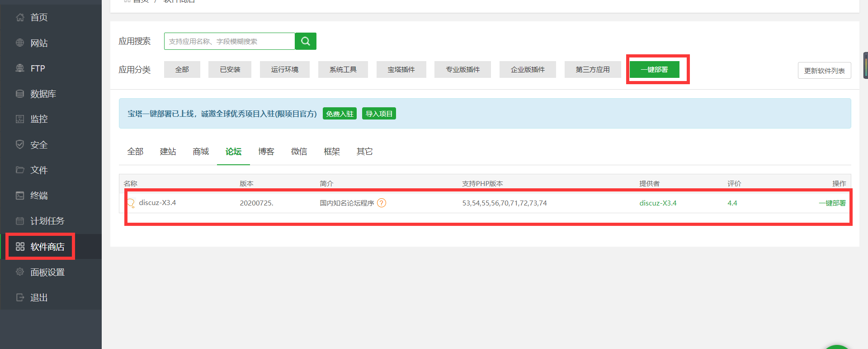The image size is (868, 349).
Task: Select the 论坛 tab
Action: coord(233,152)
